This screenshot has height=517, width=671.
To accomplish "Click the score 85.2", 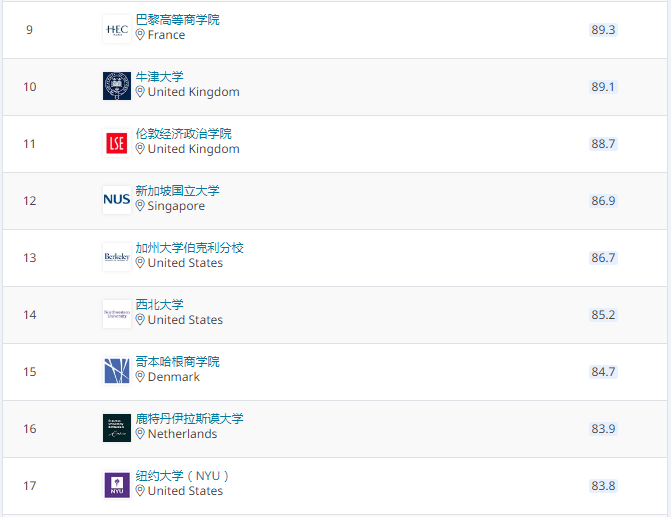I will (603, 314).
